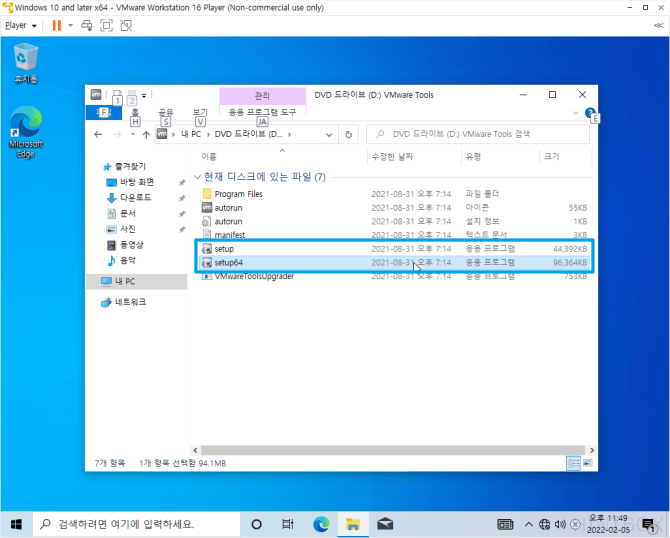Select autorun setup information file (1KB)
This screenshot has width=670, height=538.
394,221
